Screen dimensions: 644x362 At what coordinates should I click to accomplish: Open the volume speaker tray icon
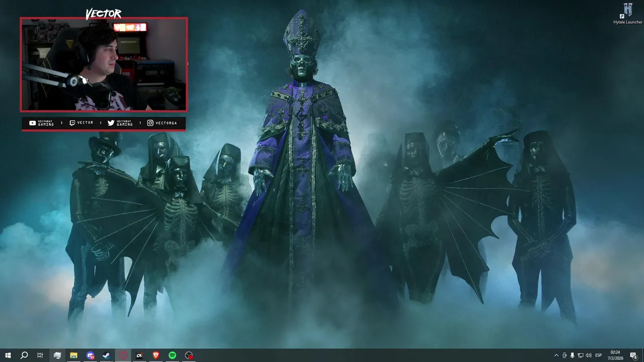(589, 355)
